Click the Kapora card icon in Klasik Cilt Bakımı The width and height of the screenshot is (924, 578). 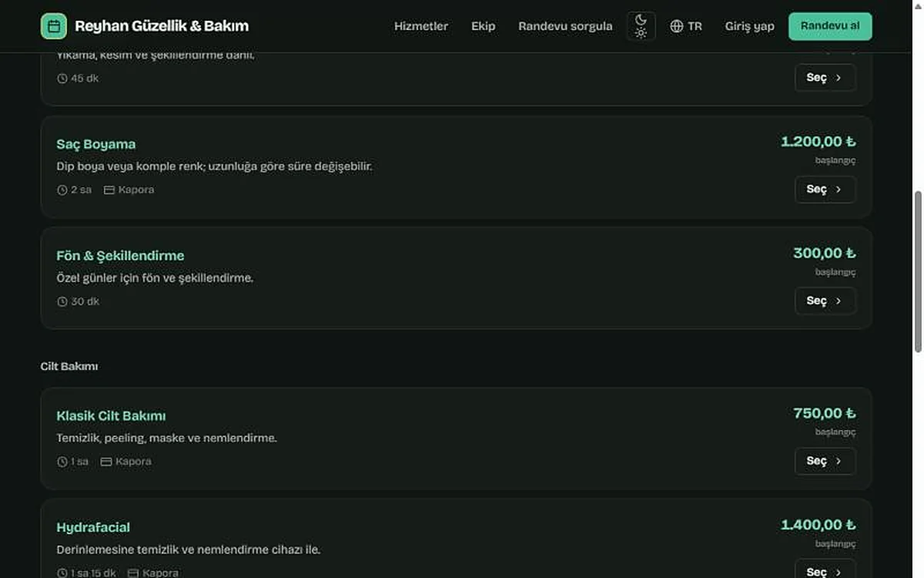pyautogui.click(x=106, y=462)
